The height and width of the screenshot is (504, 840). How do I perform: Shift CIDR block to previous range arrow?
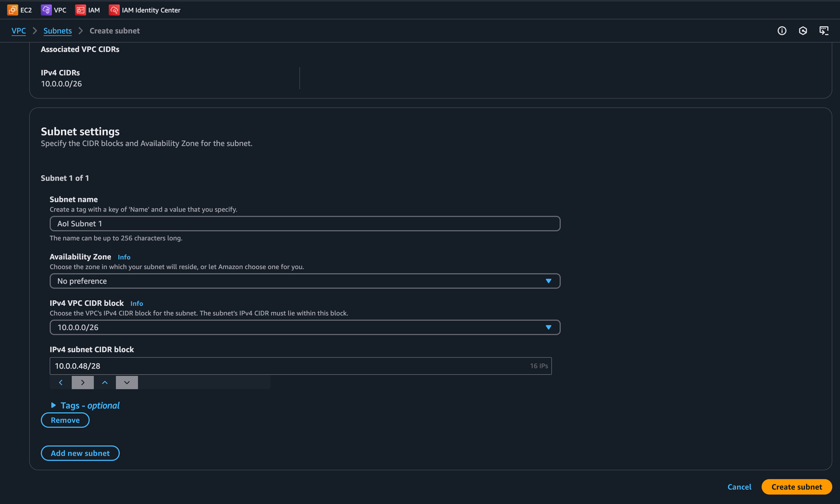61,383
